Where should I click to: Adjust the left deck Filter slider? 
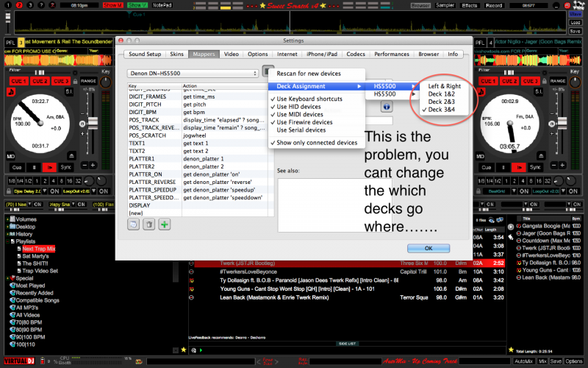click(40, 72)
